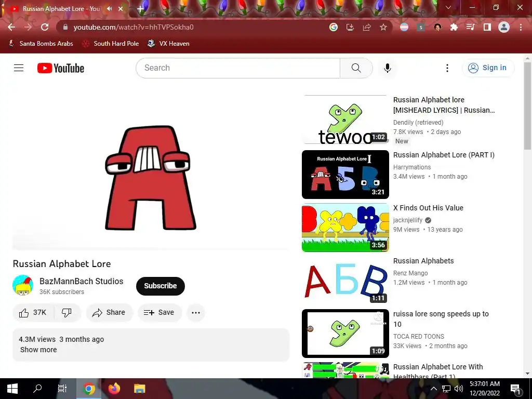Click the address bar URL
Image resolution: width=532 pixels, height=399 pixels.
pos(134,27)
